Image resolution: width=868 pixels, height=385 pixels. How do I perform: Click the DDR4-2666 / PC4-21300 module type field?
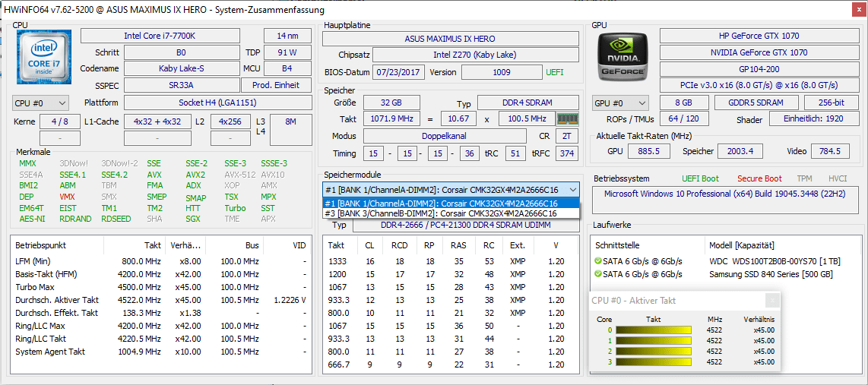pos(466,225)
